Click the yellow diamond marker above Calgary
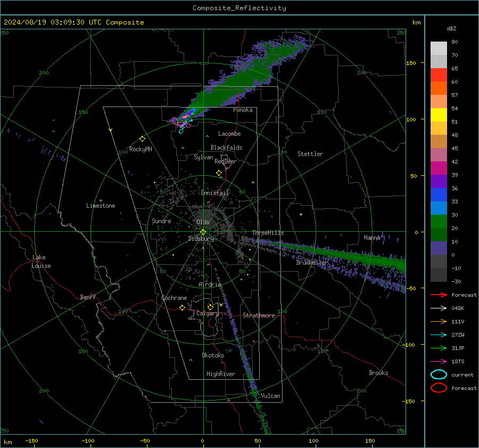Image resolution: width=479 pixels, height=448 pixels. [210, 307]
